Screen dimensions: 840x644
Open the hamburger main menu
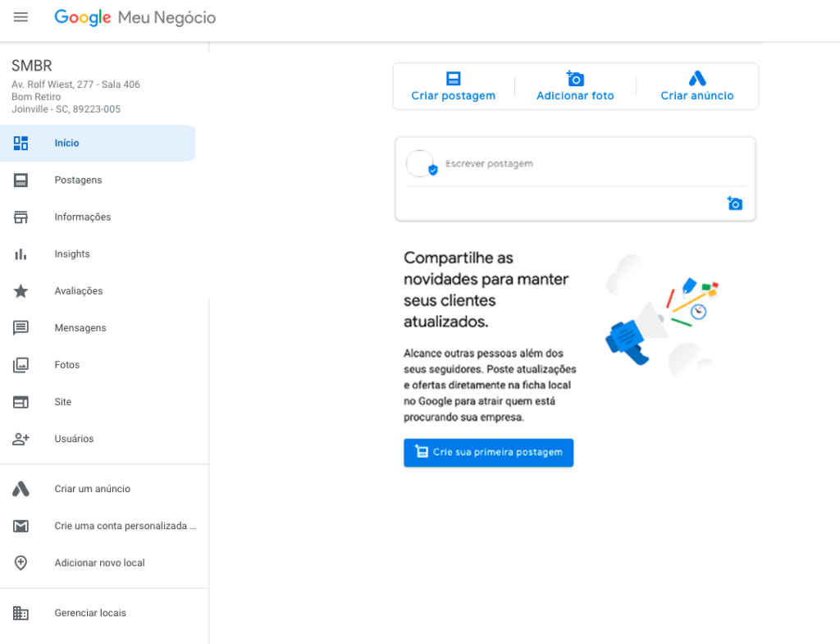point(21,17)
